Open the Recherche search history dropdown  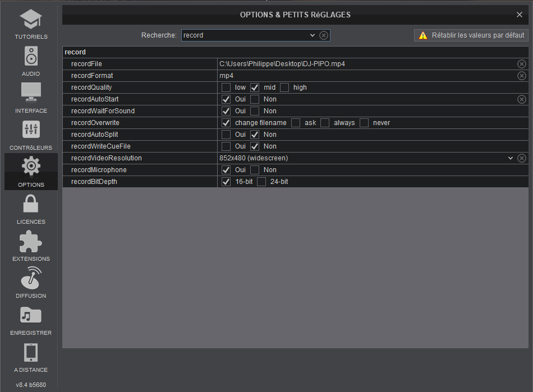click(x=313, y=35)
